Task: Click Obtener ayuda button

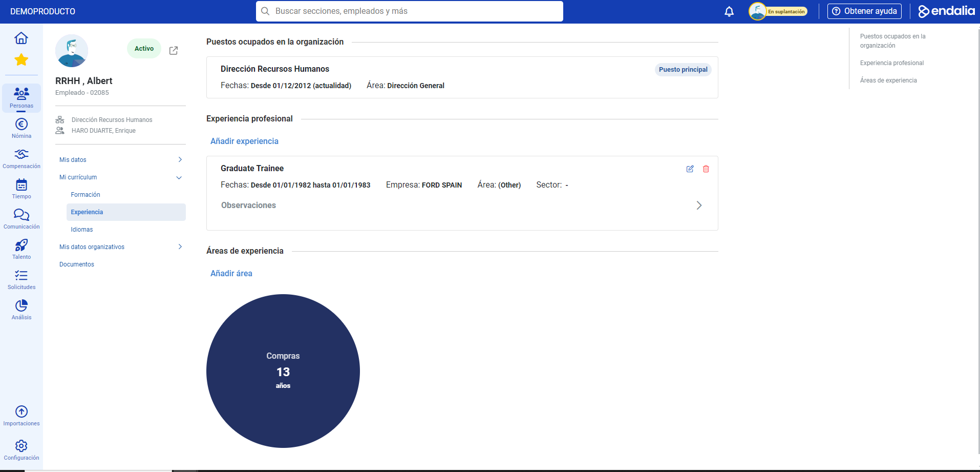Action: pos(864,11)
